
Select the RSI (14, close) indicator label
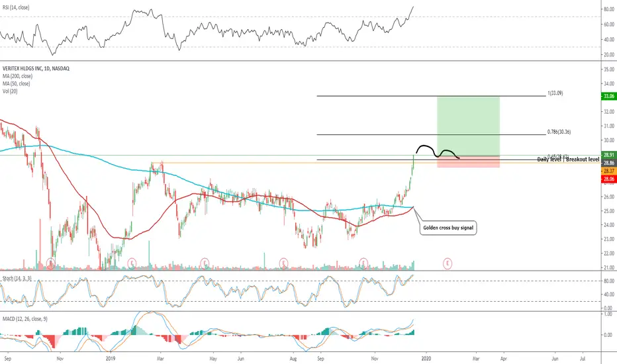pos(16,7)
